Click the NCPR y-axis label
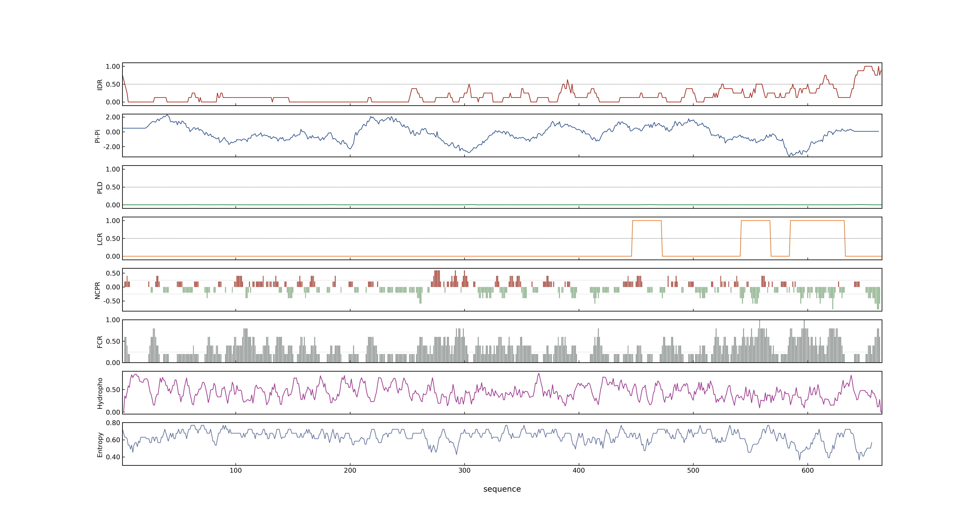Screen dimensions: 980x523 [x=97, y=290]
